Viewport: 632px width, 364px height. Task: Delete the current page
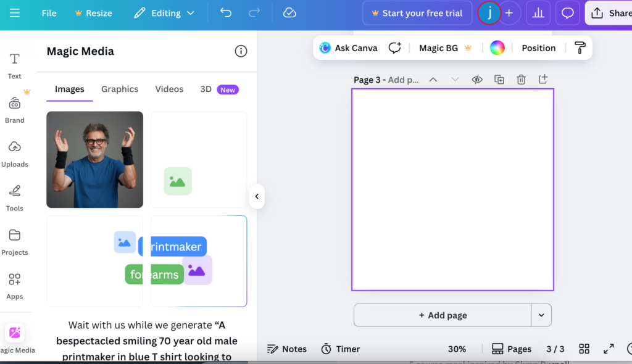(x=521, y=80)
